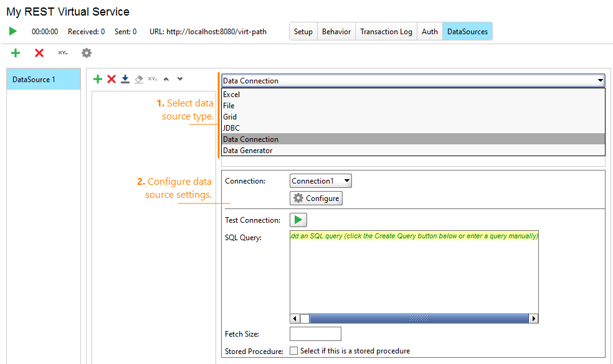Add a new data source with the green plus
Viewport: 613px width, 364px height.
coord(16,53)
